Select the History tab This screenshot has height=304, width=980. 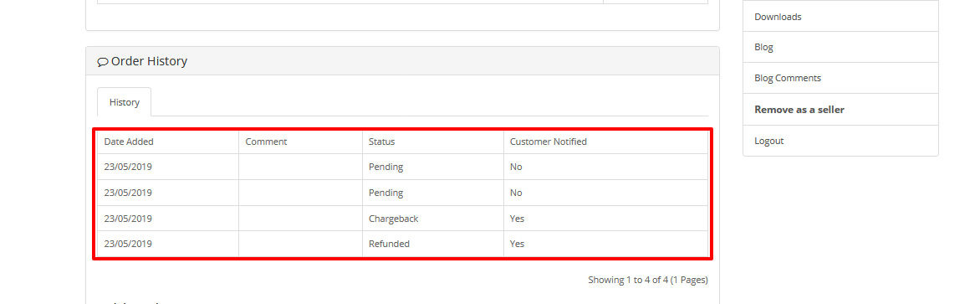click(125, 102)
